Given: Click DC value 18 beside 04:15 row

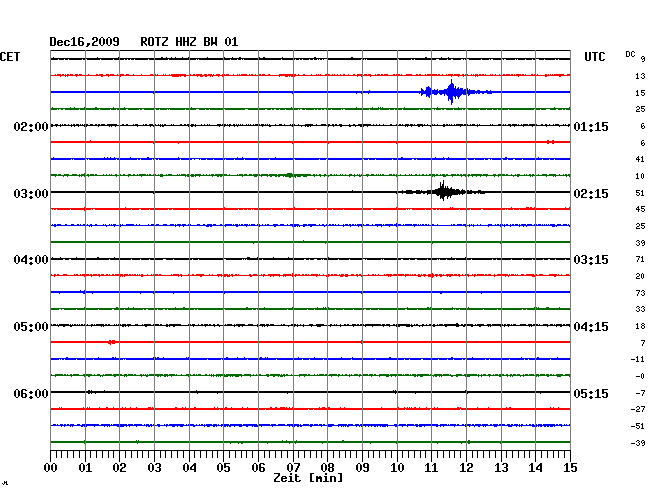Looking at the screenshot, I should click(640, 326).
